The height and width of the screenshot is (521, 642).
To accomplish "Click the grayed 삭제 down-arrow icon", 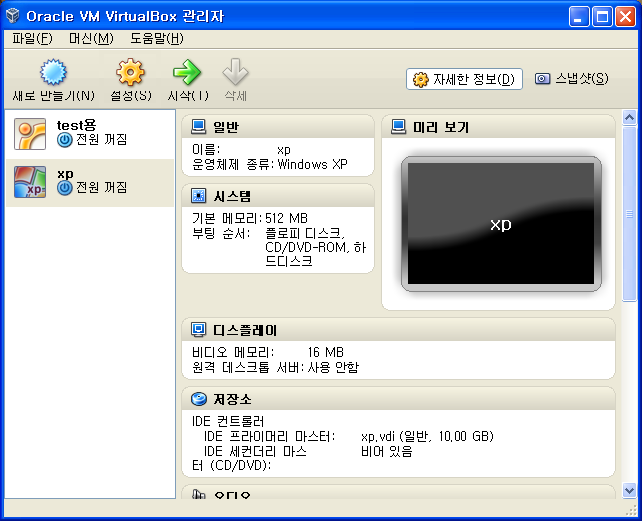I will pos(235,72).
